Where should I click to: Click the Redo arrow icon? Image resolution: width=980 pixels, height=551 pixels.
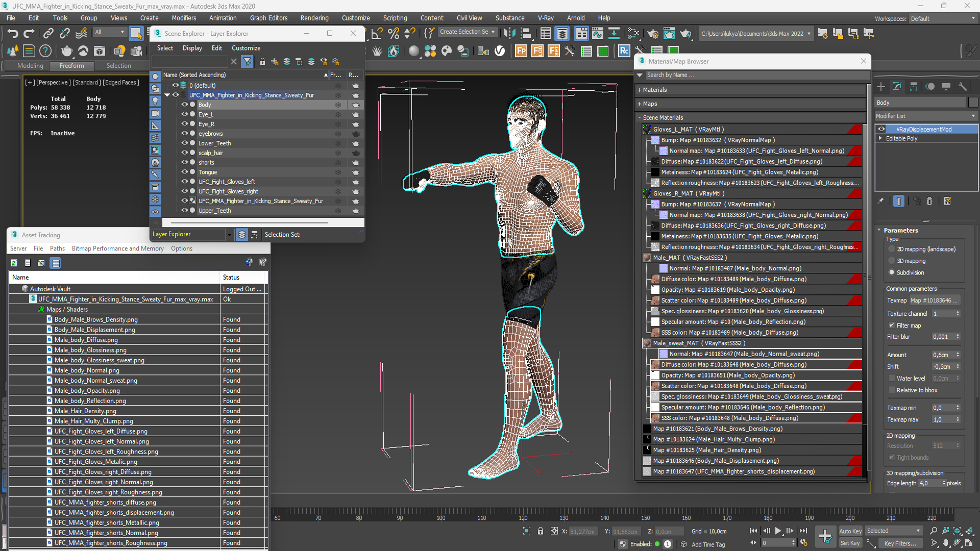tap(29, 34)
